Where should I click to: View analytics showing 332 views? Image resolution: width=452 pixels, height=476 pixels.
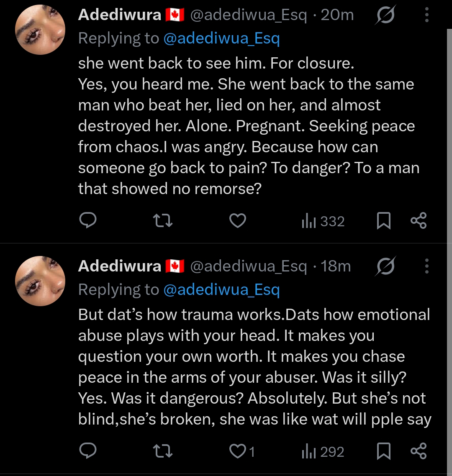pyautogui.click(x=323, y=221)
